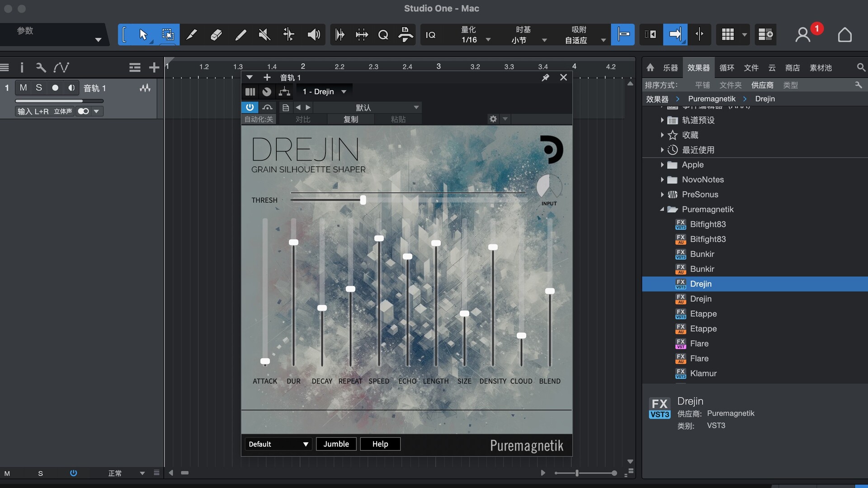Switch to the 乐器 browser tab
Viewport: 868px width, 488px height.
[x=670, y=68]
